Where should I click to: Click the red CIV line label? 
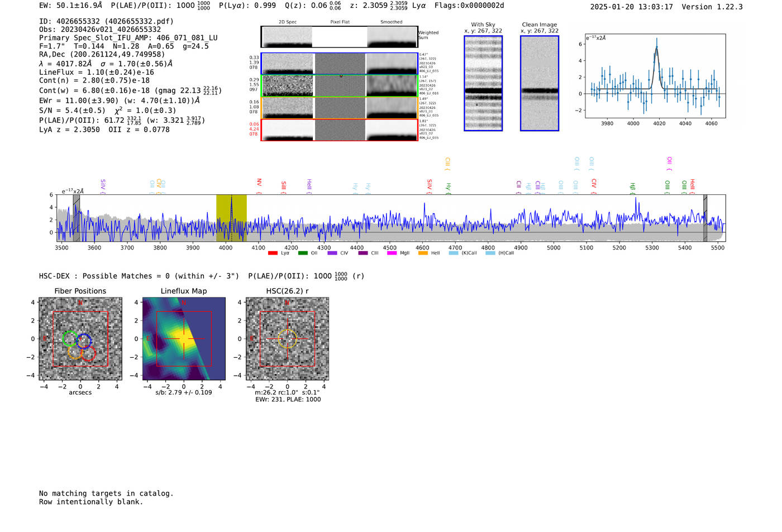[594, 185]
